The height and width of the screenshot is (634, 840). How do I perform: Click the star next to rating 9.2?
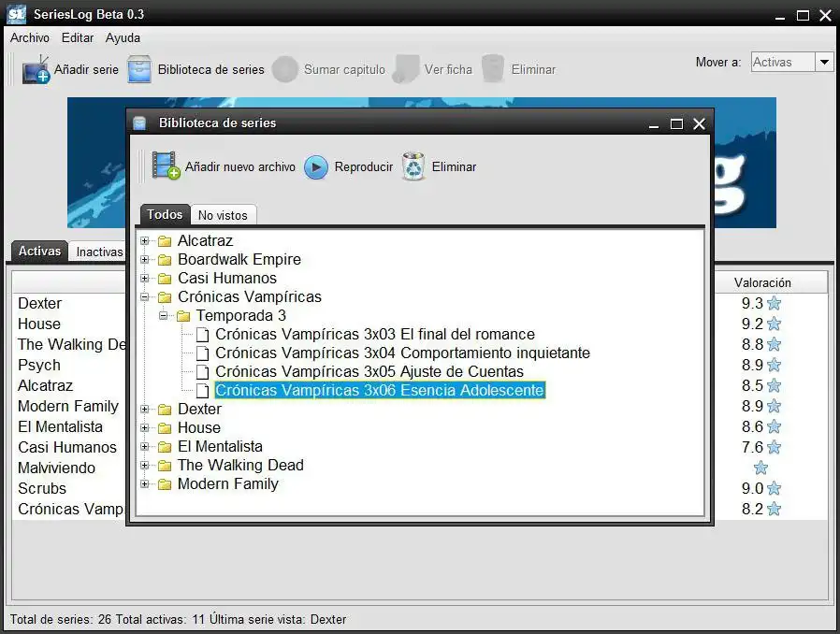[x=774, y=324]
